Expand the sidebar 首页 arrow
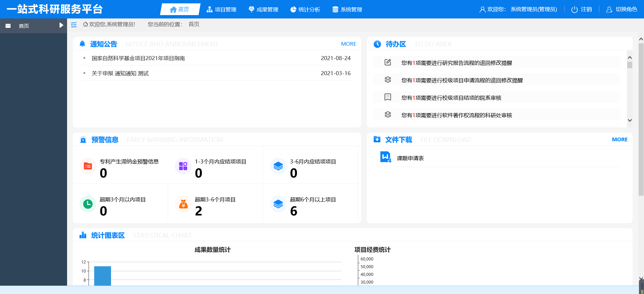644x294 pixels. click(61, 26)
